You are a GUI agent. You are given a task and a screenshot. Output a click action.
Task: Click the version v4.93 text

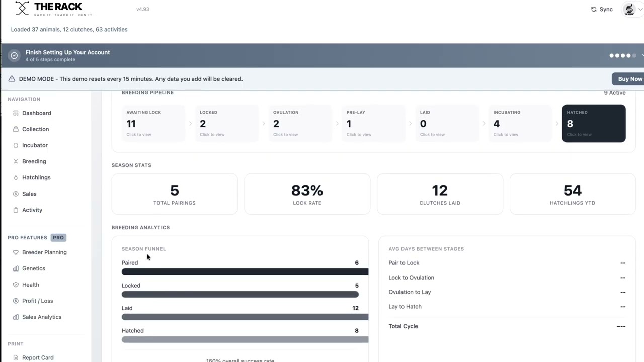[143, 9]
